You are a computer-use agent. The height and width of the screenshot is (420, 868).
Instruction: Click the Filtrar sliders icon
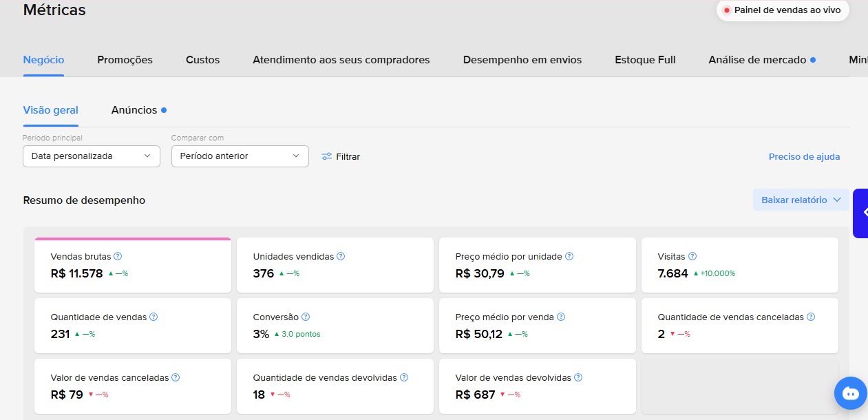click(x=327, y=156)
